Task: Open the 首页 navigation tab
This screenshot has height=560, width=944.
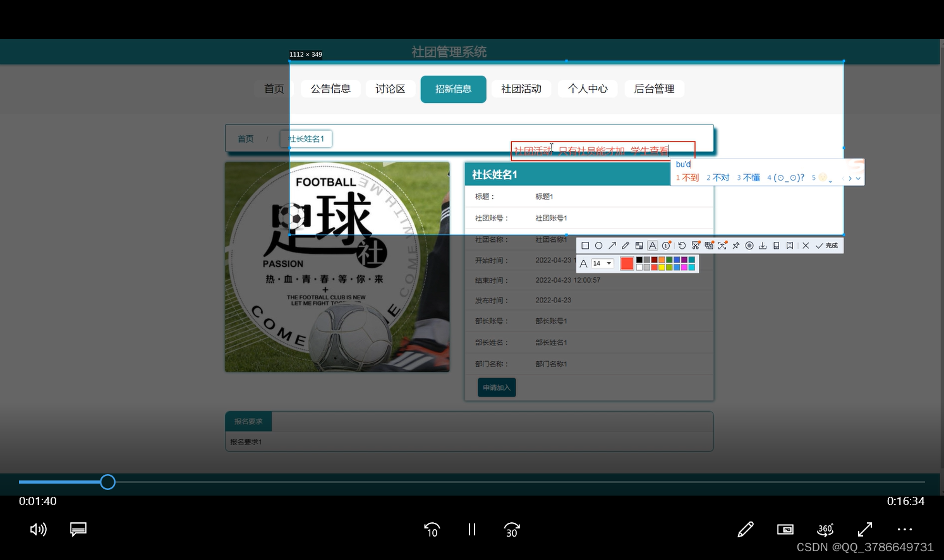Action: (274, 89)
